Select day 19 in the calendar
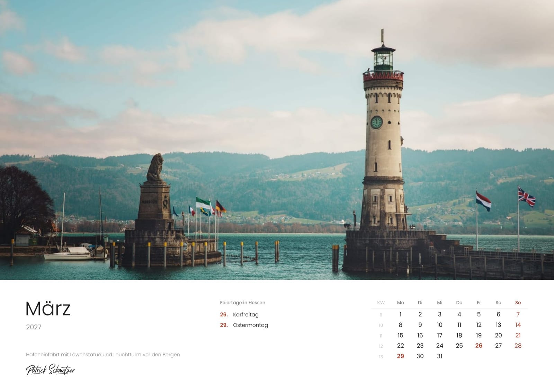 pos(479,335)
